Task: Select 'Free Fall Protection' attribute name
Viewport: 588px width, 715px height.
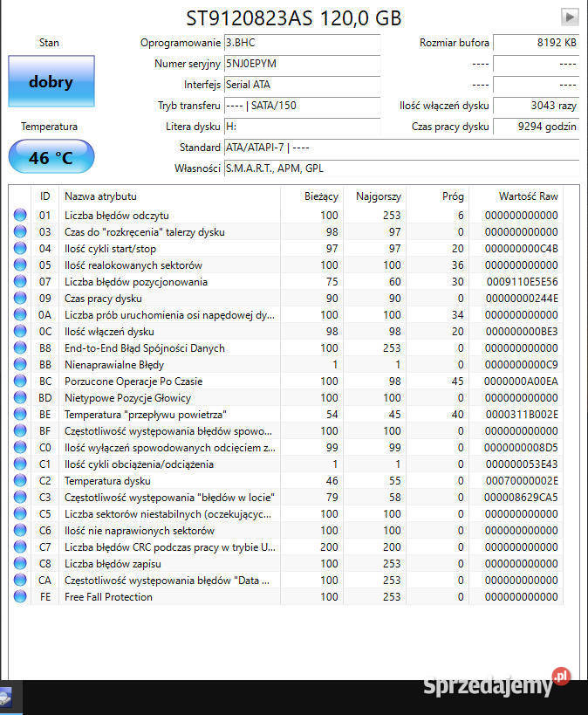Action: pos(108,597)
